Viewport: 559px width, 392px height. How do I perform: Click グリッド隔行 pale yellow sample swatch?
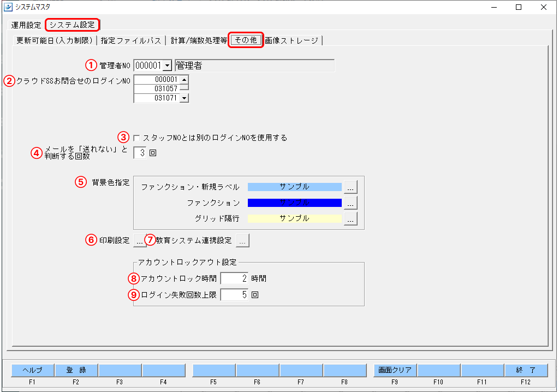tap(294, 218)
